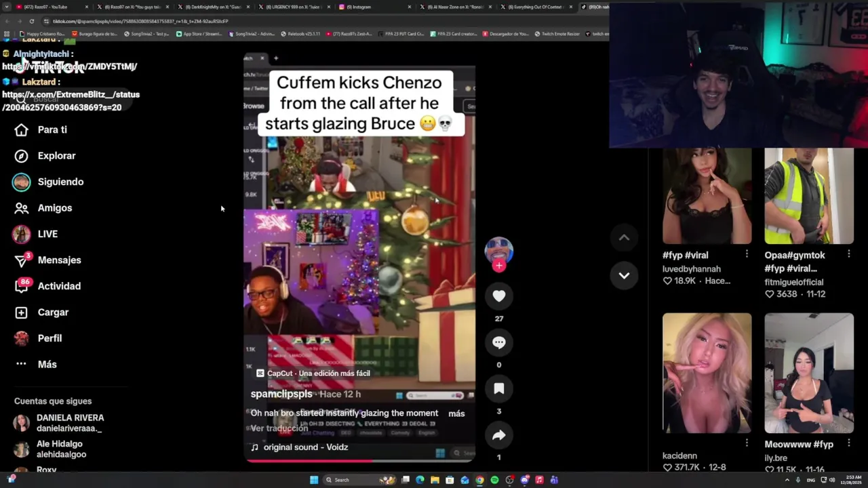This screenshot has width=868, height=488.
Task: Switch to Everything Out Of Context tab
Action: 536,7
